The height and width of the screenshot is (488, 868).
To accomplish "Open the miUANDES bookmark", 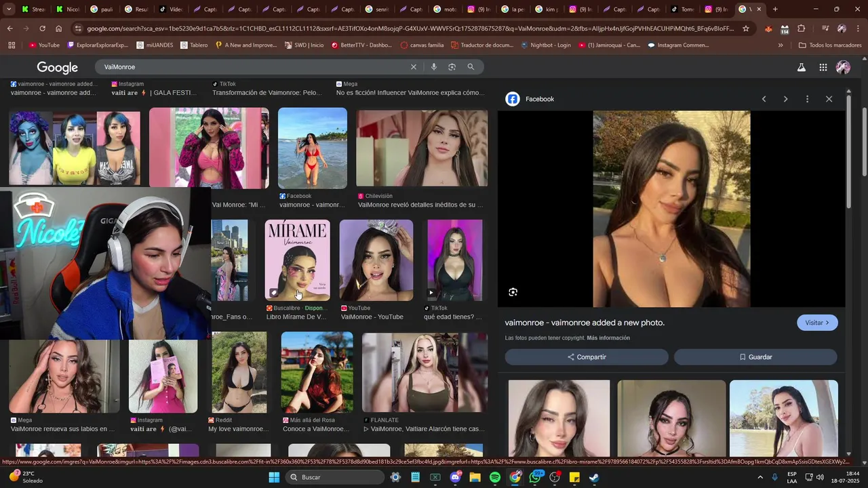I will click(x=153, y=45).
